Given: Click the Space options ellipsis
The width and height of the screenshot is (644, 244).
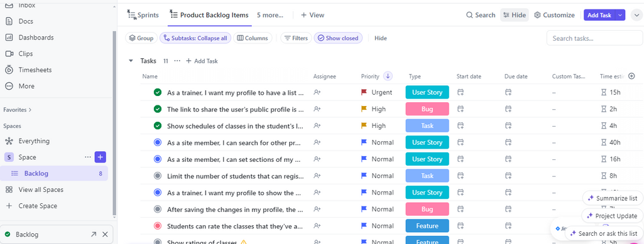Looking at the screenshot, I should pyautogui.click(x=87, y=157).
